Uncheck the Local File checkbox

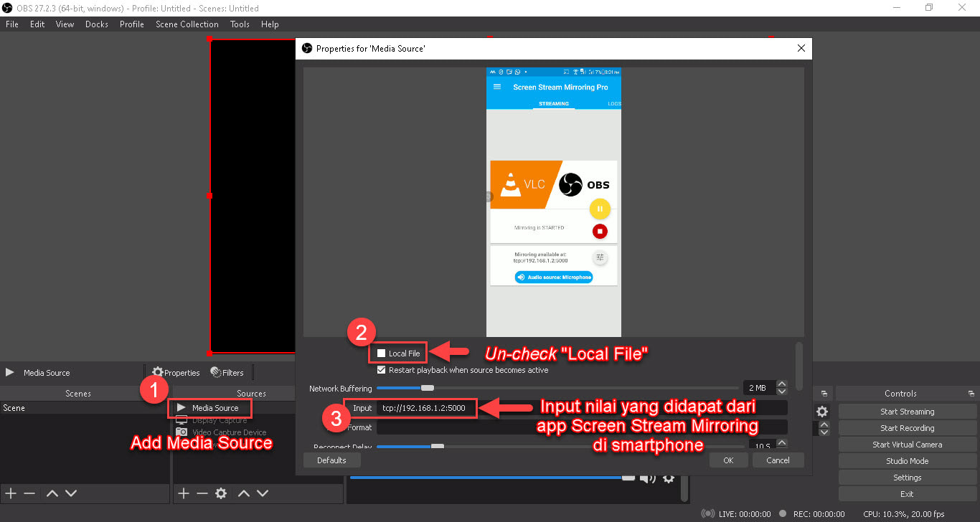point(382,353)
